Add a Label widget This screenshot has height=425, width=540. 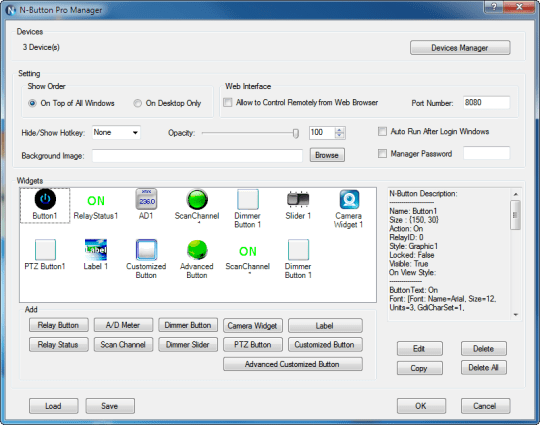coord(325,325)
